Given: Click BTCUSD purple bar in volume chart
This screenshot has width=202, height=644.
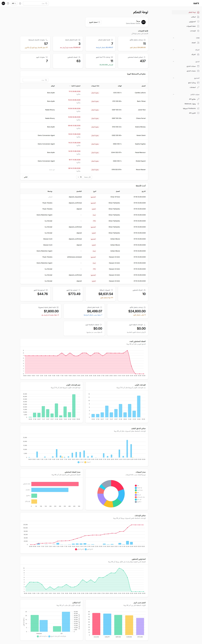Looking at the screenshot, I should pyautogui.click(x=140, y=626).
